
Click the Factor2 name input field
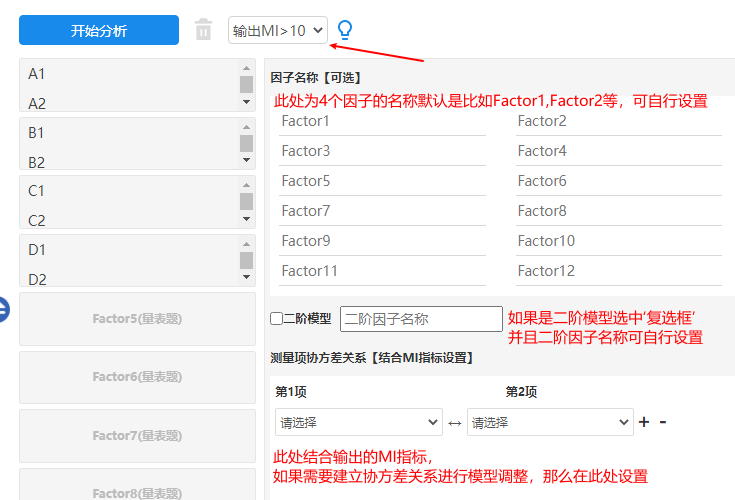pyautogui.click(x=618, y=121)
